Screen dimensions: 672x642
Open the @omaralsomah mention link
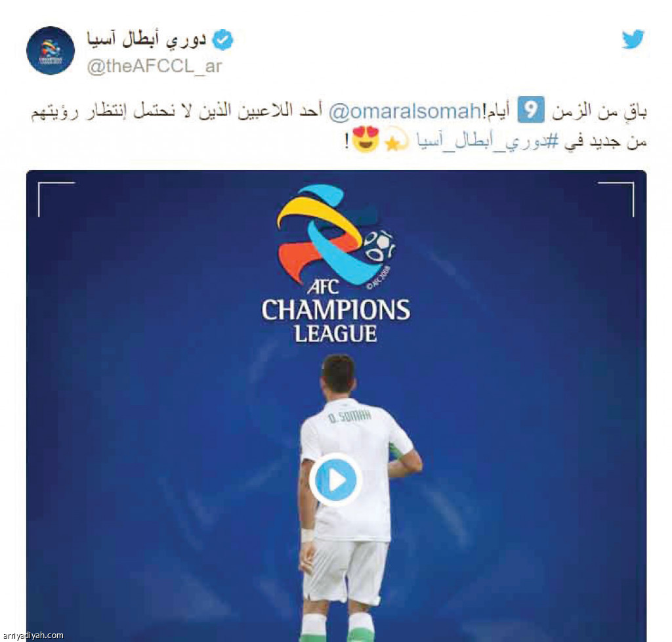[x=404, y=112]
